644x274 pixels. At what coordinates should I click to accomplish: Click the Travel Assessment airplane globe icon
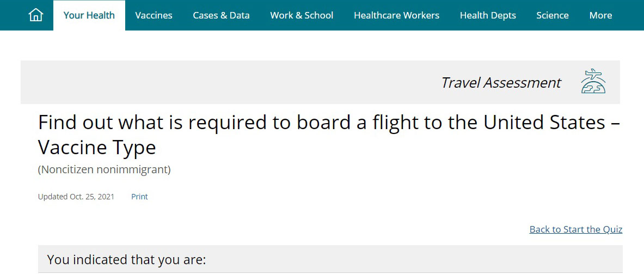point(593,82)
